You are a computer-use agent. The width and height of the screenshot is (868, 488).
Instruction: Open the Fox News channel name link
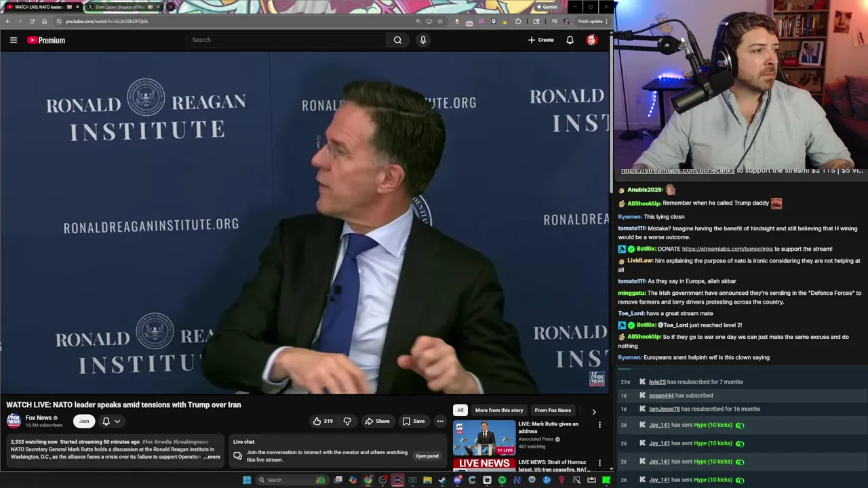(x=39, y=418)
